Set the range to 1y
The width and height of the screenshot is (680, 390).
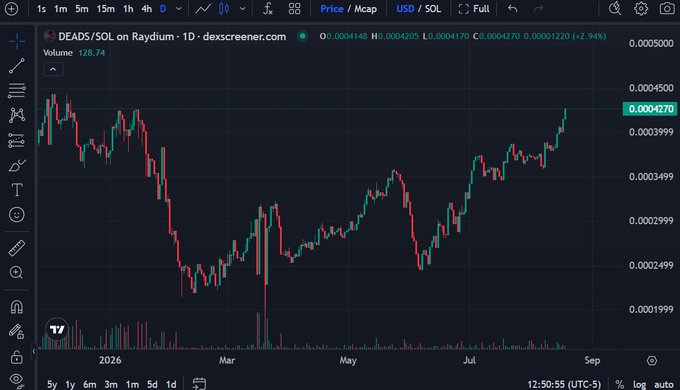tap(70, 384)
